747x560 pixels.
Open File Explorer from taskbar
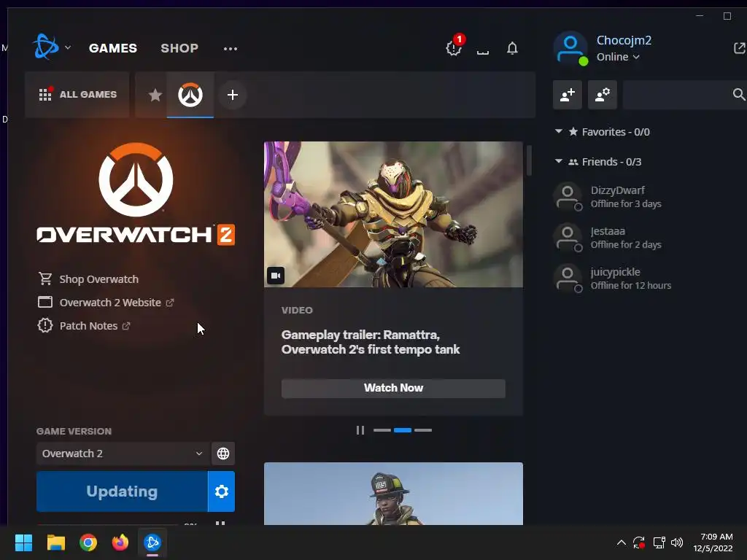(55, 542)
